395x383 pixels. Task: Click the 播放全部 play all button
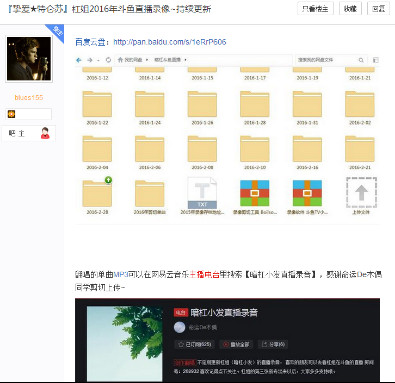click(236, 344)
